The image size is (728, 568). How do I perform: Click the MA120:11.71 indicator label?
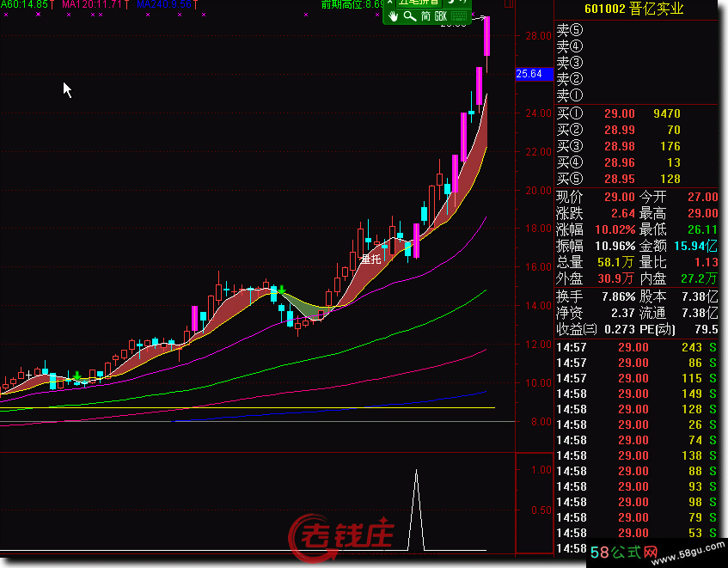91,4
